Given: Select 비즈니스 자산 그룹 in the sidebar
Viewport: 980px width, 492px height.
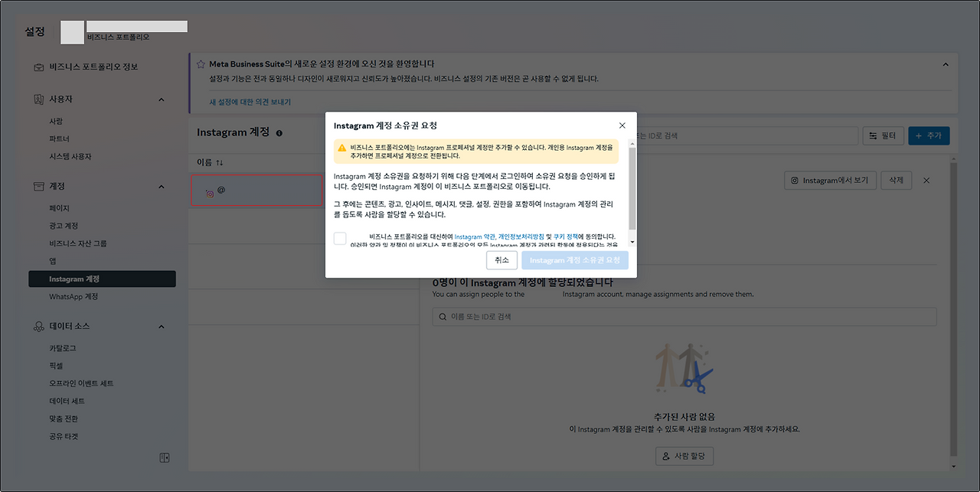Looking at the screenshot, I should [x=78, y=244].
